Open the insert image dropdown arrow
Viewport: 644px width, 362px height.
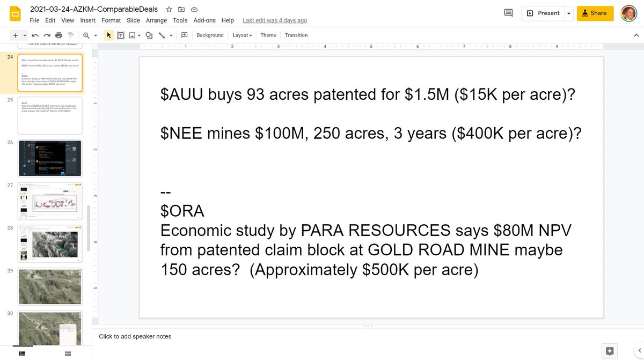point(139,35)
